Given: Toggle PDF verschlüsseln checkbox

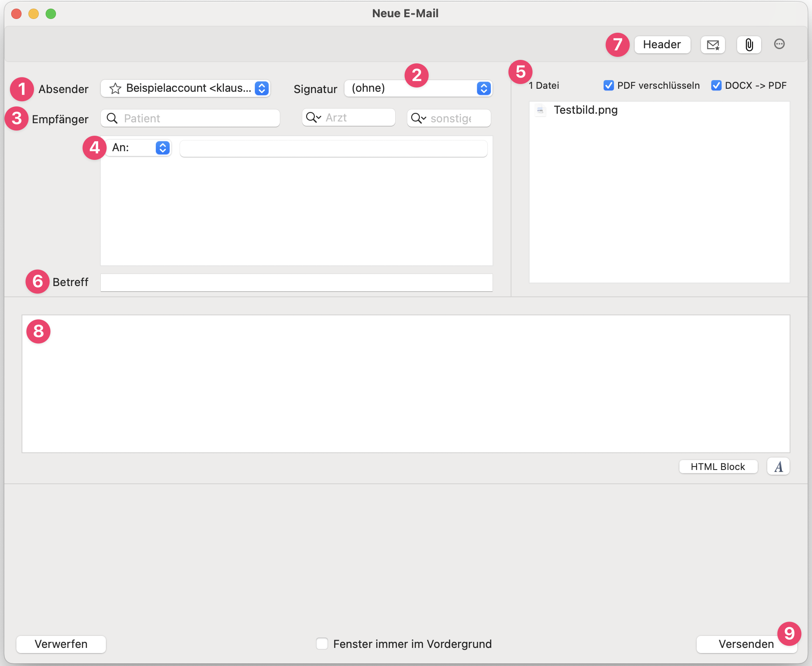Looking at the screenshot, I should (609, 85).
